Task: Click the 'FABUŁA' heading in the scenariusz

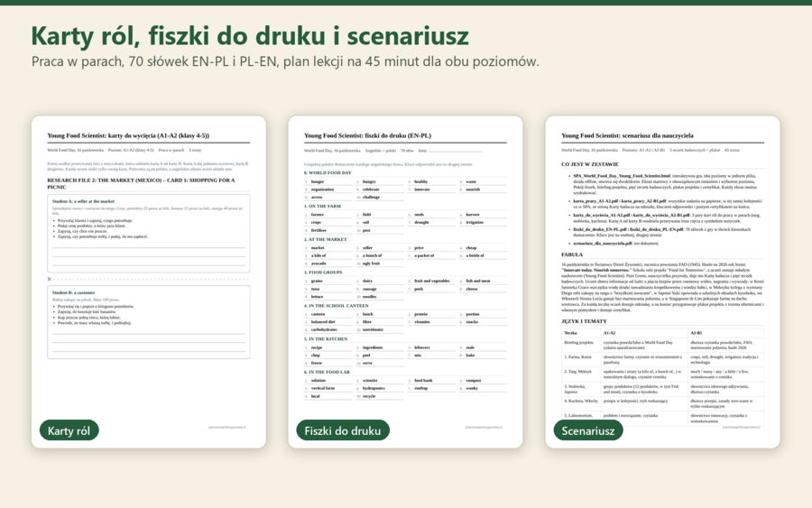Action: coord(572,254)
